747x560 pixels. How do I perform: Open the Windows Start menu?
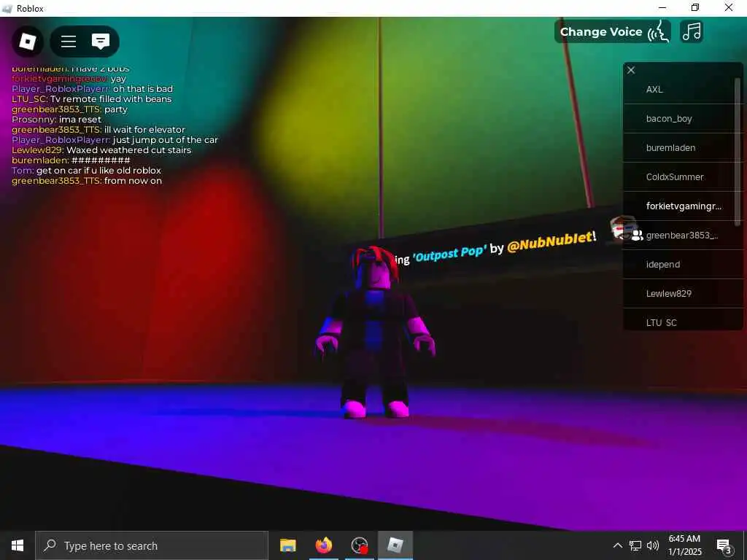tap(18, 545)
